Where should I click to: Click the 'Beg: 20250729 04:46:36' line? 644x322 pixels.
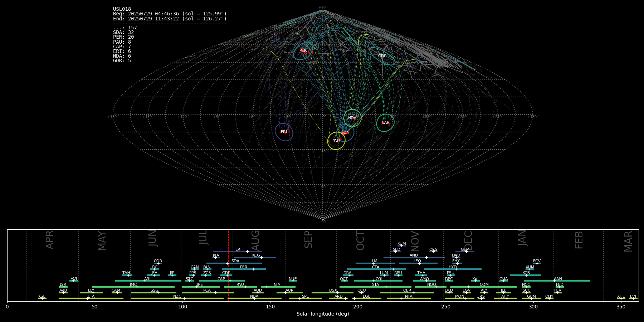click(170, 14)
